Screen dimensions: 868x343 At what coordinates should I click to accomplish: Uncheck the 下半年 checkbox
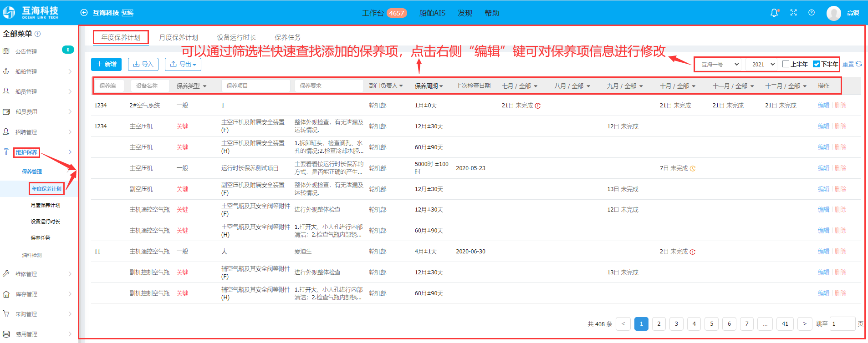817,64
